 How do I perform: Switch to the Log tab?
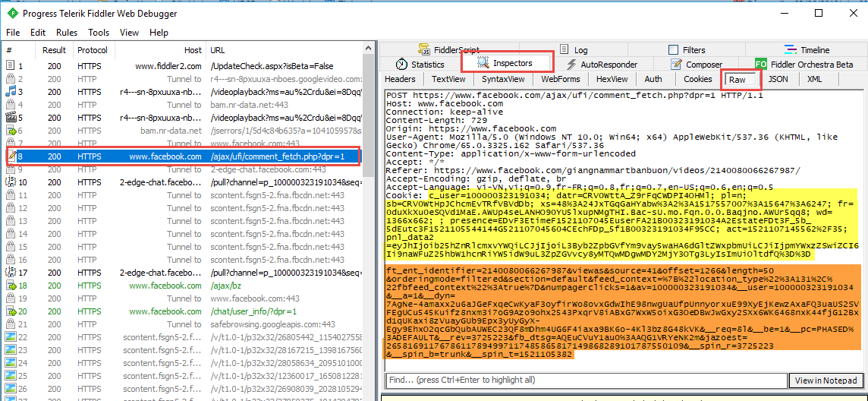tap(574, 50)
